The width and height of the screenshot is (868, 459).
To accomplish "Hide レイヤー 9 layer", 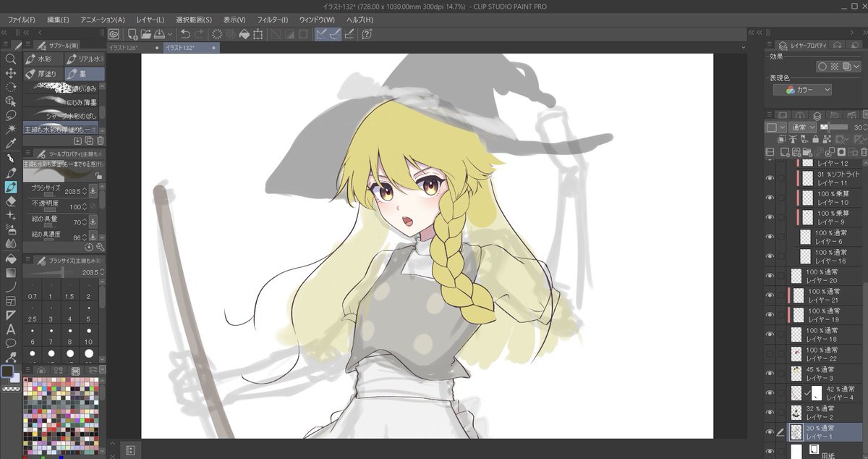I will [770, 217].
